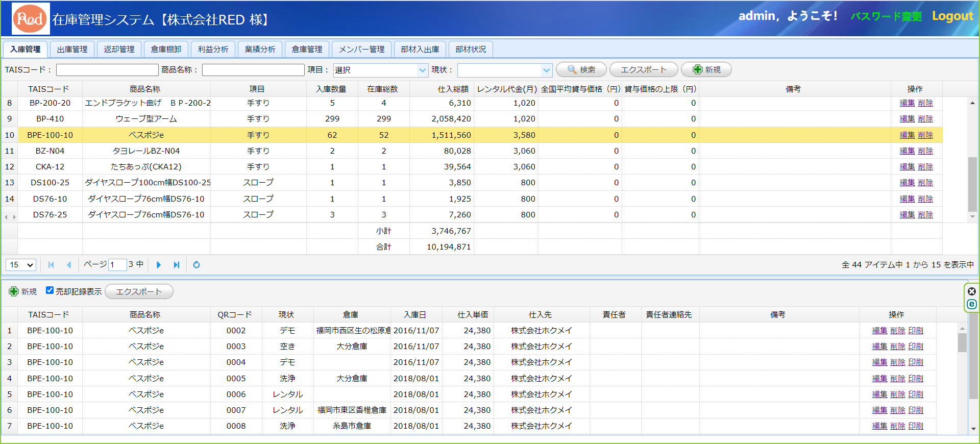
Task: Go to previous page icon
Action: tap(69, 265)
